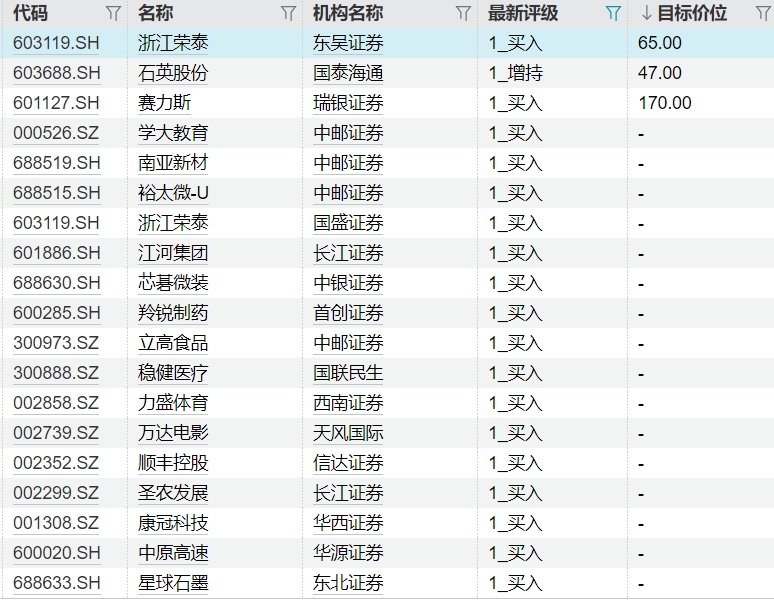Click the sort arrow beside 目标价位

pos(647,13)
